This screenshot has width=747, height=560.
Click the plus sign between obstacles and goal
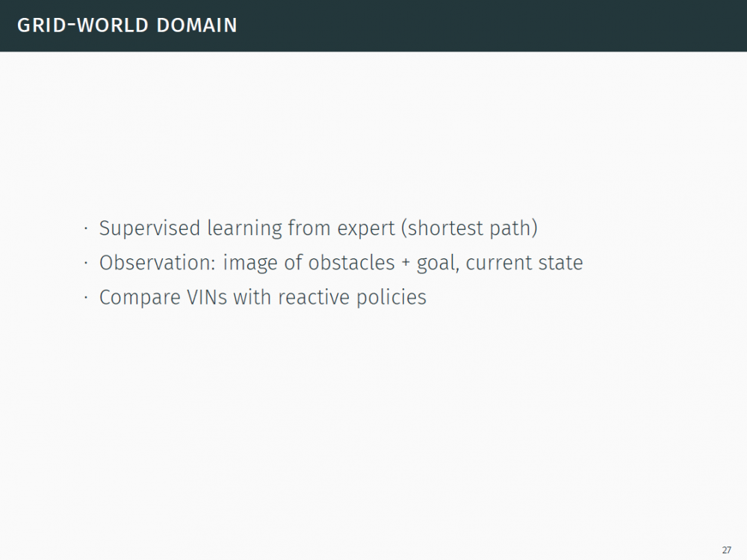point(406,264)
